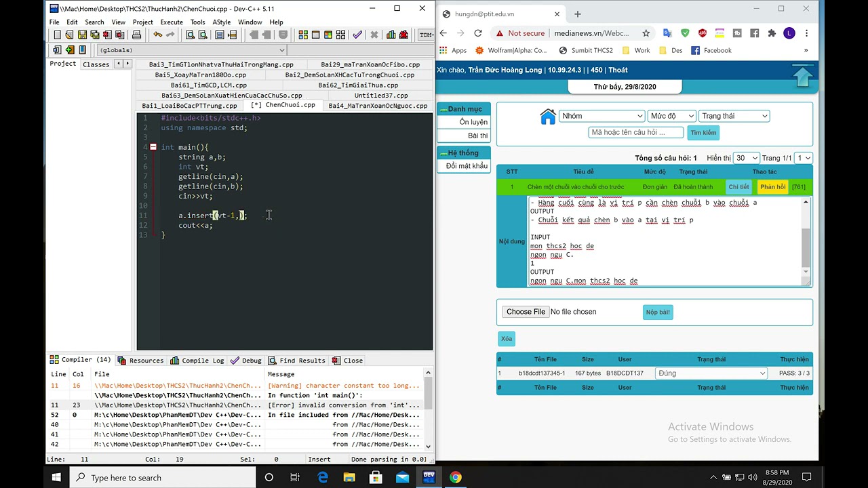Reload the page in Chrome
The height and width of the screenshot is (488, 868).
coord(478,33)
